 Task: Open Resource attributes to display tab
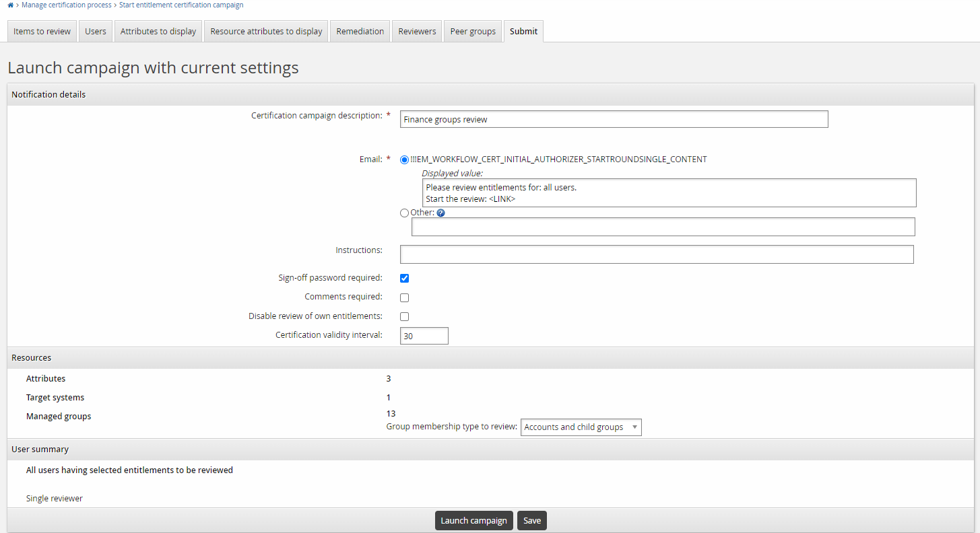coord(266,32)
